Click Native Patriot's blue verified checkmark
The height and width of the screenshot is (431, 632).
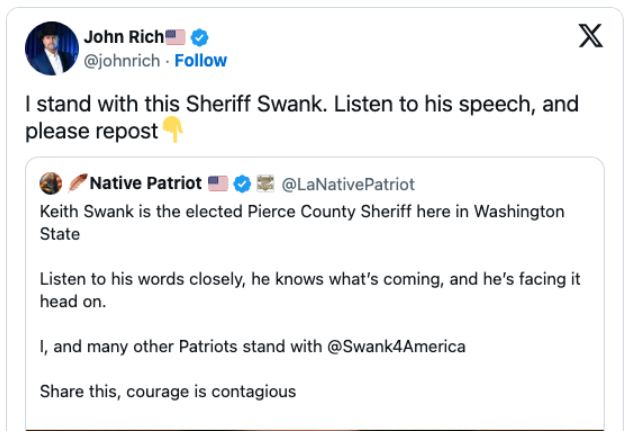[x=242, y=184]
